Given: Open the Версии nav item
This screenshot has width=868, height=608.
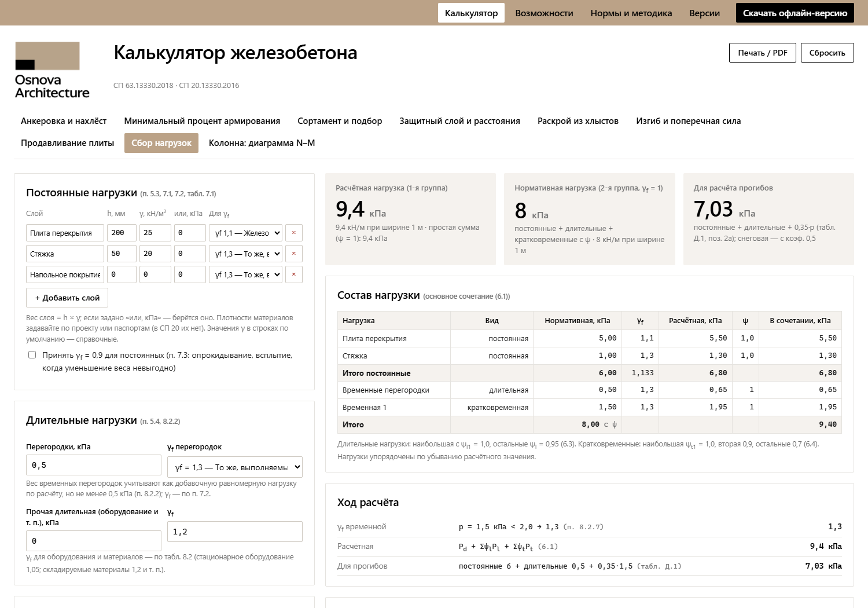Looking at the screenshot, I should click(705, 13).
